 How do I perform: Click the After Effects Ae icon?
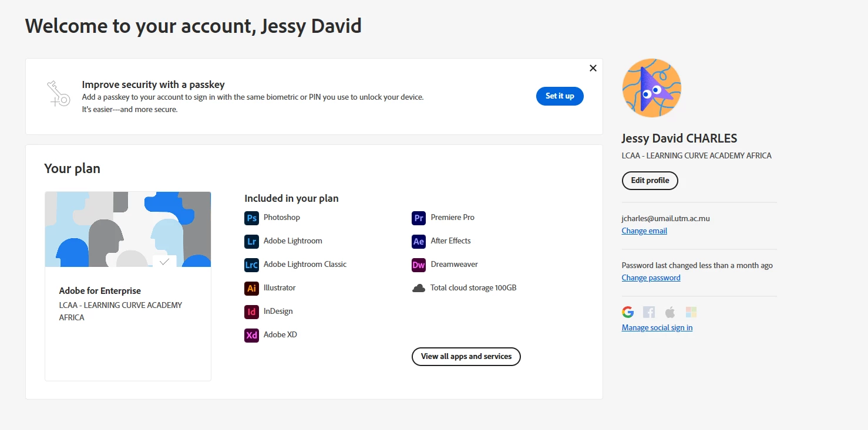pyautogui.click(x=419, y=241)
